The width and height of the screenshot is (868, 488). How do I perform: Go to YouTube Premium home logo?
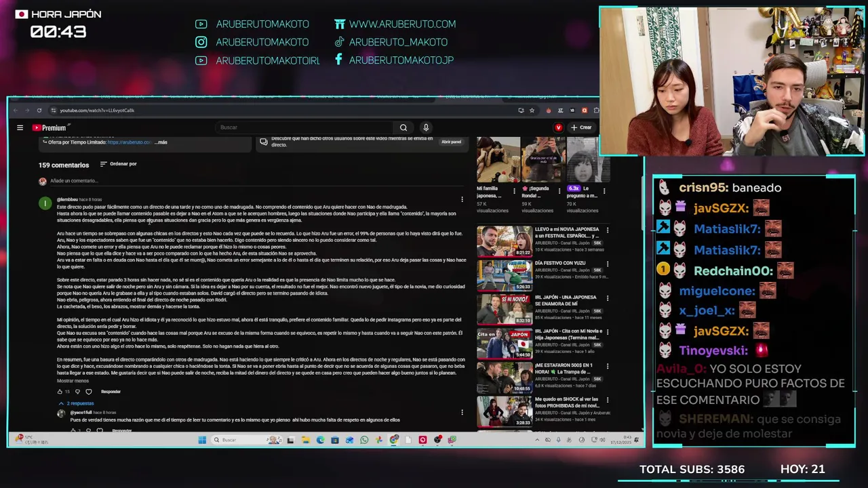pos(50,127)
